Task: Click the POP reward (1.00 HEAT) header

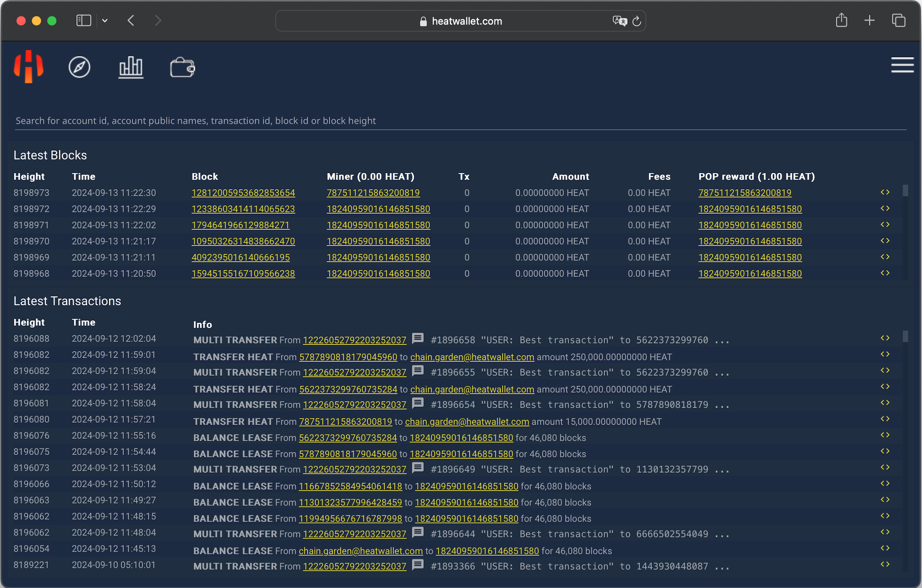Action: tap(757, 177)
